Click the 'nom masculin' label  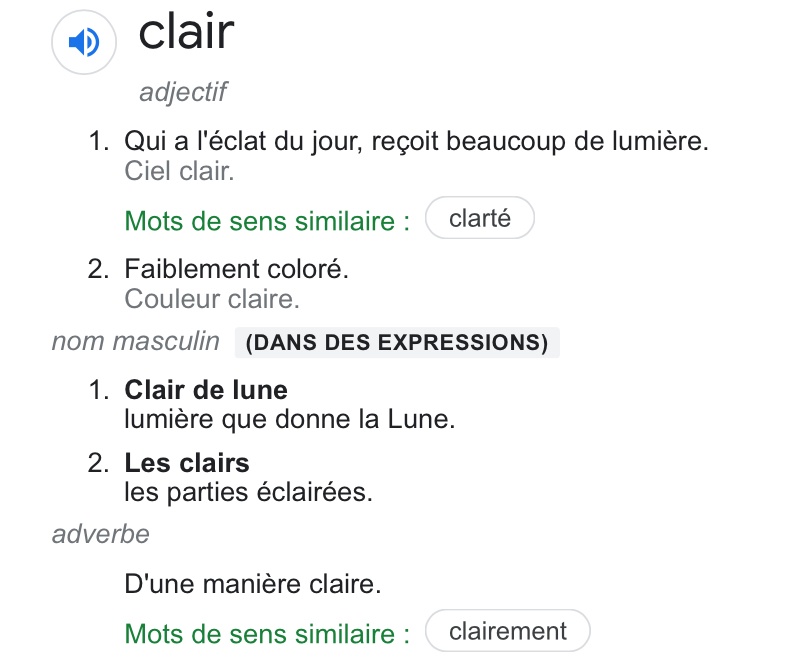[x=135, y=342]
